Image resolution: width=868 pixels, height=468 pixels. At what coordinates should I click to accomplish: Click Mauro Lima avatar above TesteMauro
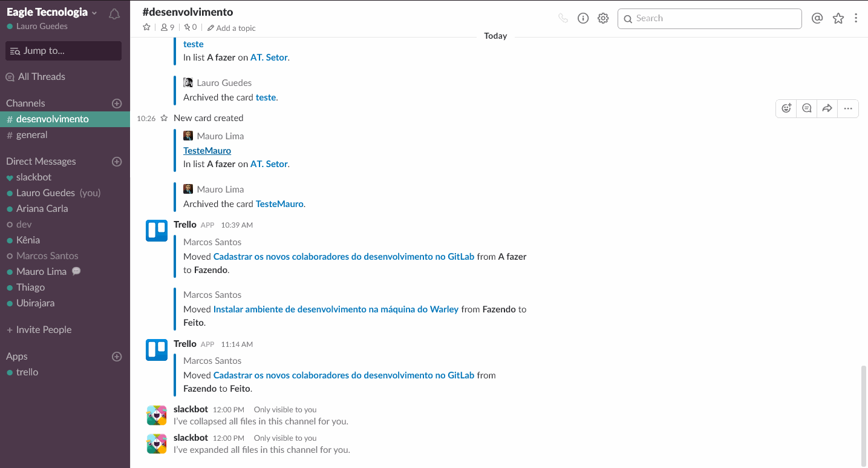click(x=188, y=136)
